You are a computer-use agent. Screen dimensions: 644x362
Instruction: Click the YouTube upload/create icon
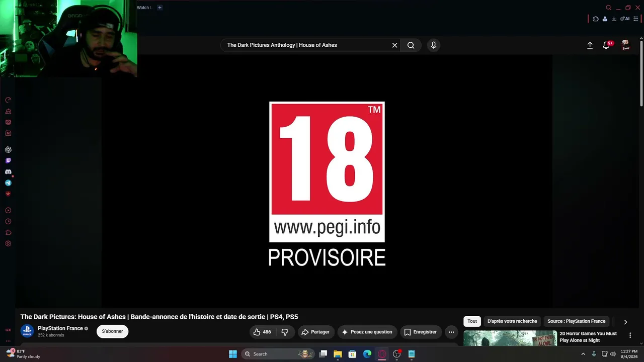pyautogui.click(x=590, y=45)
